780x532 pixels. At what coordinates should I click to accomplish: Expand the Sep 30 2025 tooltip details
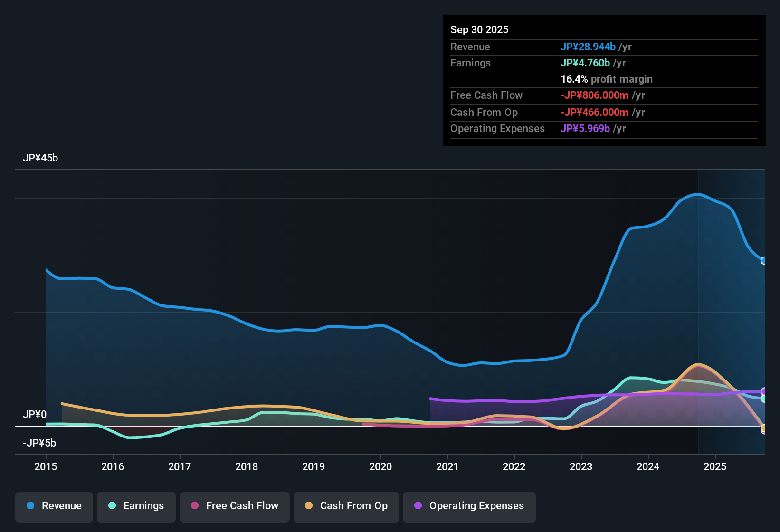tap(479, 29)
